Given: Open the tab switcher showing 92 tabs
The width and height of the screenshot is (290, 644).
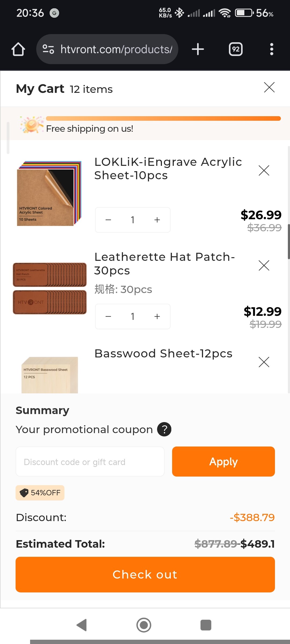Looking at the screenshot, I should [235, 49].
